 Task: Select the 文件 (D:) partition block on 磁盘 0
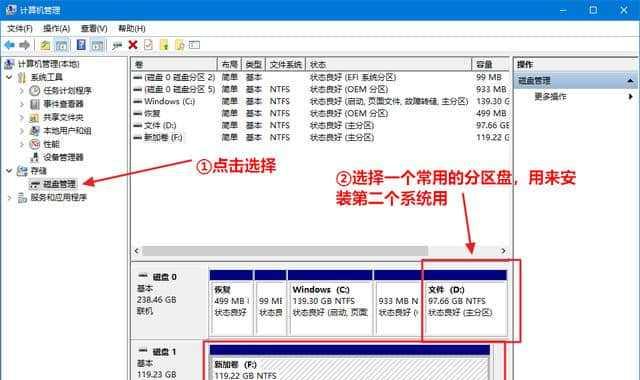[x=466, y=303]
